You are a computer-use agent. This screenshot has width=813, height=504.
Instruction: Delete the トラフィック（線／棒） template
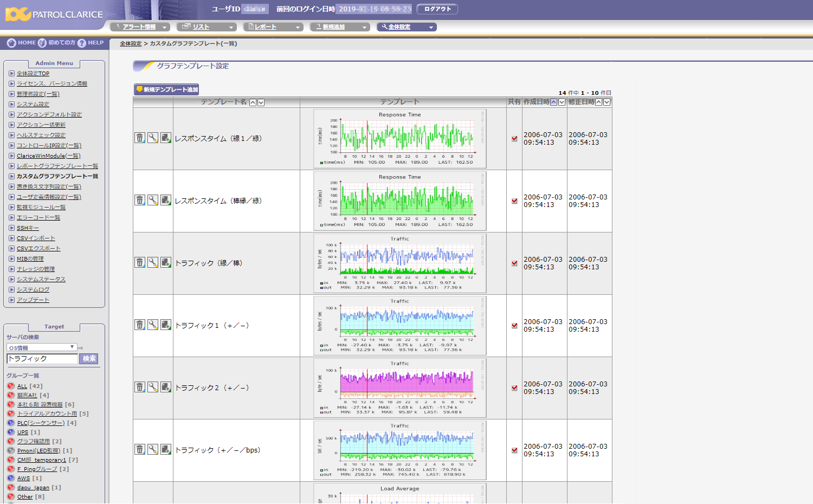(140, 262)
